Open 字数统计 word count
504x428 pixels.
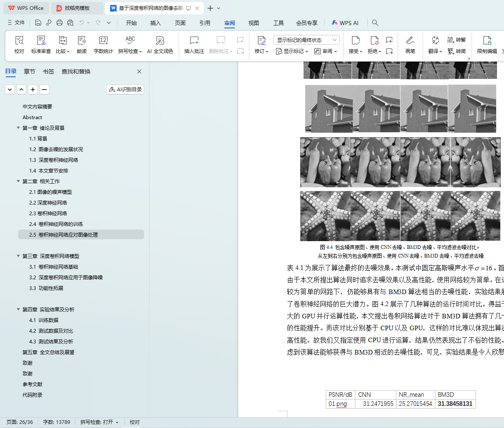(x=103, y=45)
